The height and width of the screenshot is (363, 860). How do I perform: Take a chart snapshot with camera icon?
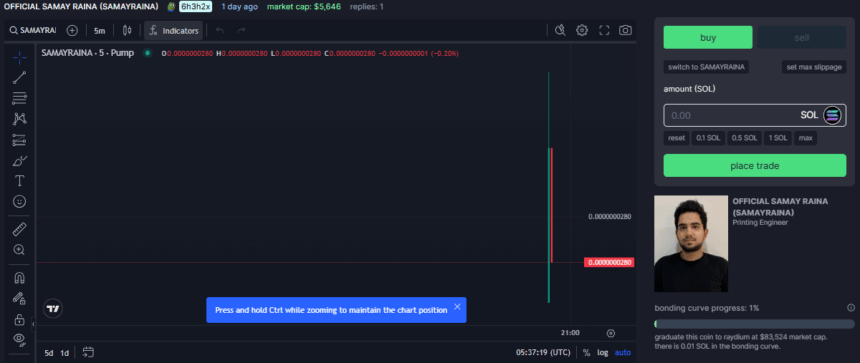tap(625, 31)
